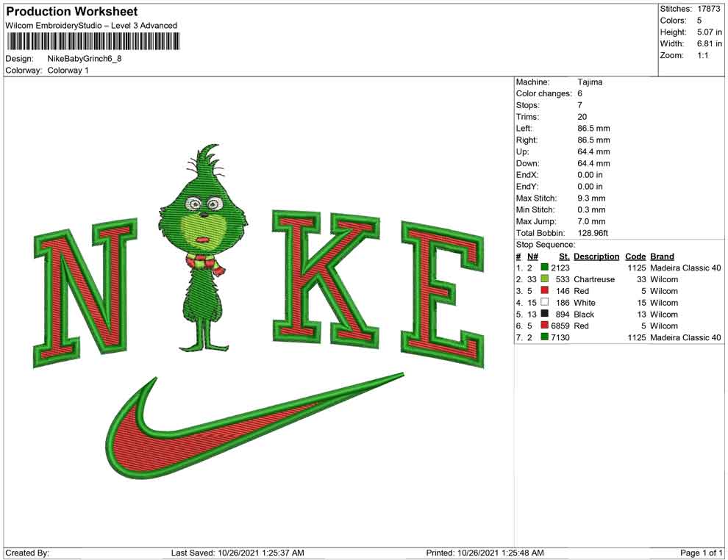Click the 'Production Worksheet' title

tap(72, 12)
